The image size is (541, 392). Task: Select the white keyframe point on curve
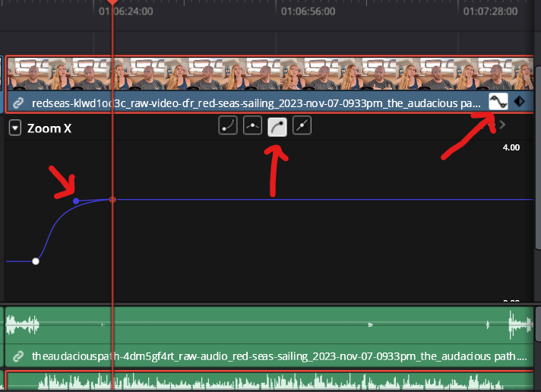coord(36,261)
